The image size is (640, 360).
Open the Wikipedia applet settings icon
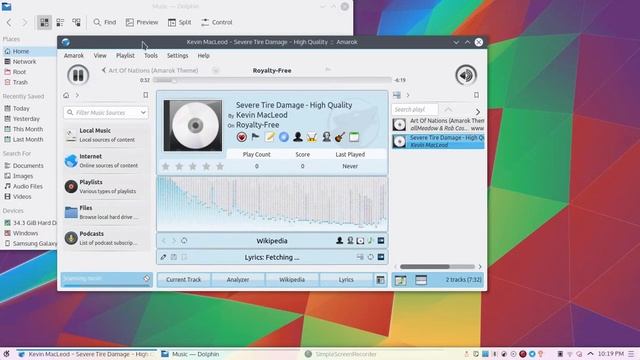coord(381,241)
